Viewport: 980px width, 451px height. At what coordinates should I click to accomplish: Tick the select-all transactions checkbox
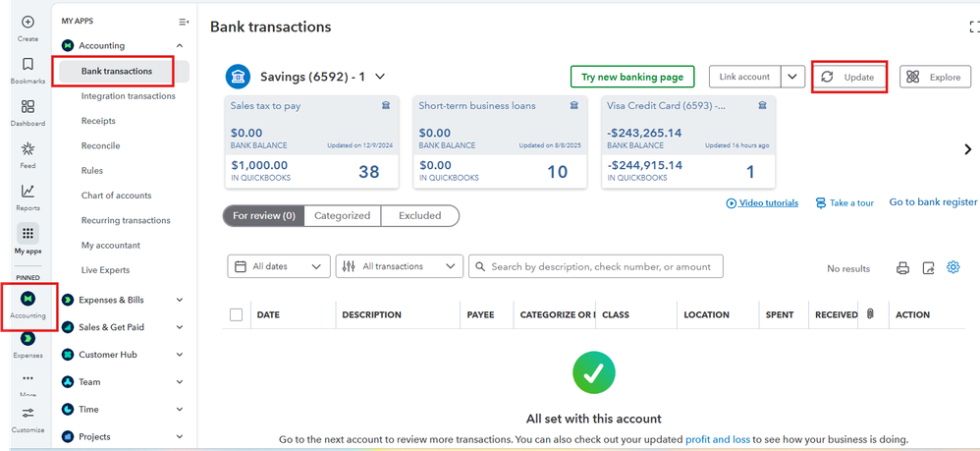pyautogui.click(x=236, y=314)
